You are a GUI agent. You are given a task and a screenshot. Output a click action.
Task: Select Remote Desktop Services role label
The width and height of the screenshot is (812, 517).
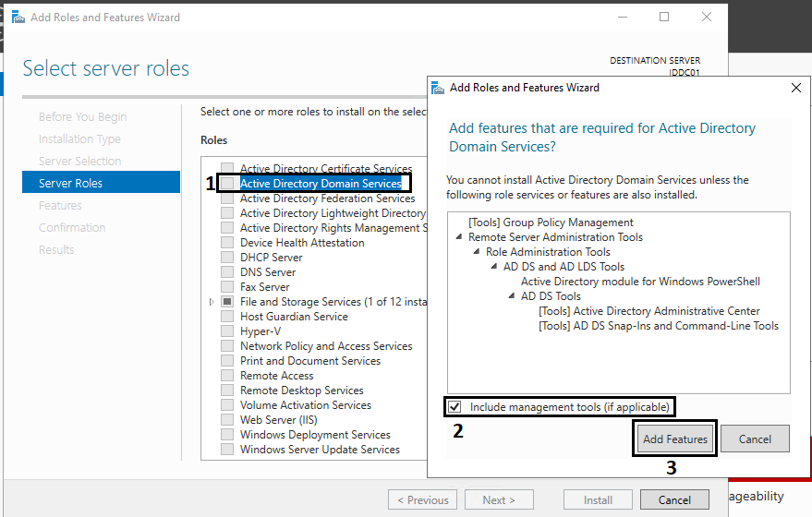point(301,391)
